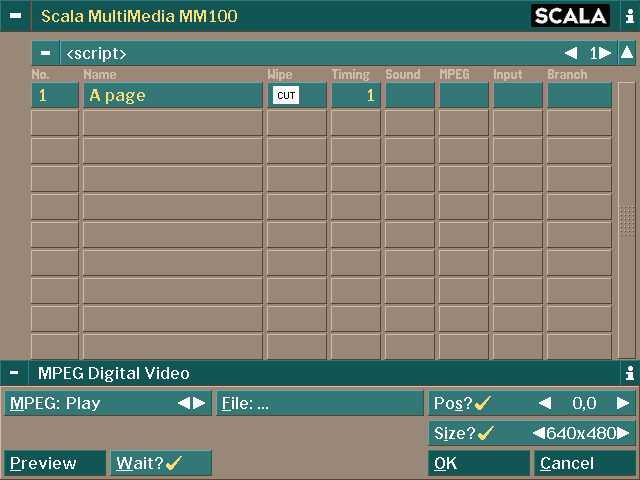Increase size with the right arrow next to 640x480

point(625,433)
